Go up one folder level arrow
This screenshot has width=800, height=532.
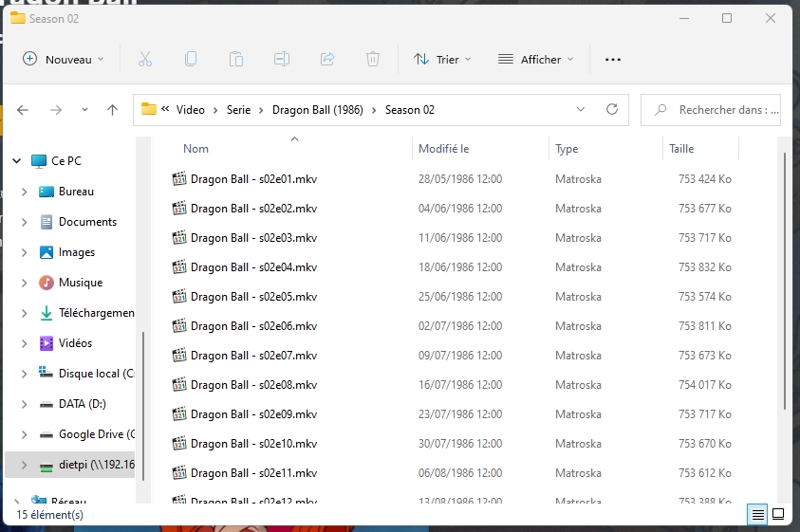[x=112, y=110]
